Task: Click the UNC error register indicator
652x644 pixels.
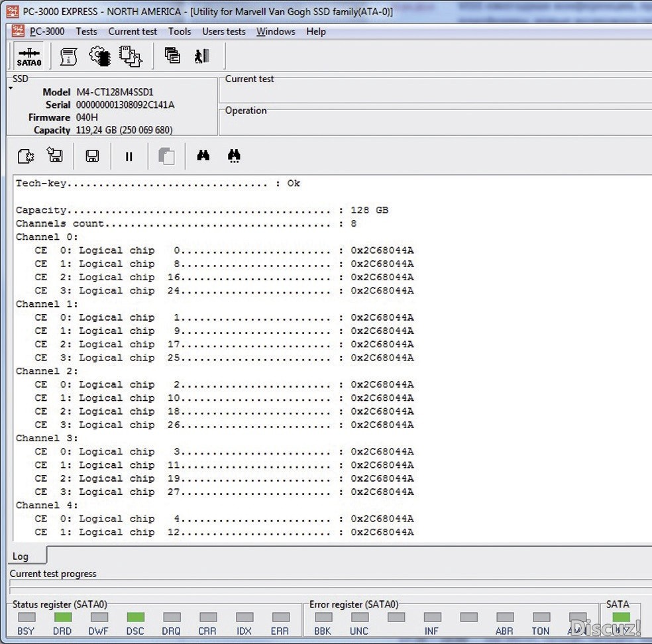Action: tap(360, 617)
